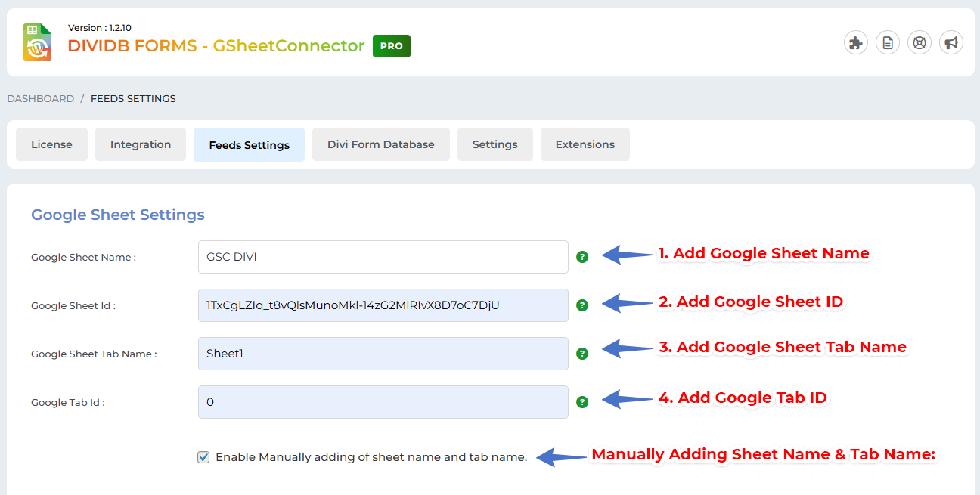
Task: Click the DASHBOARD breadcrumb link
Action: [x=41, y=99]
